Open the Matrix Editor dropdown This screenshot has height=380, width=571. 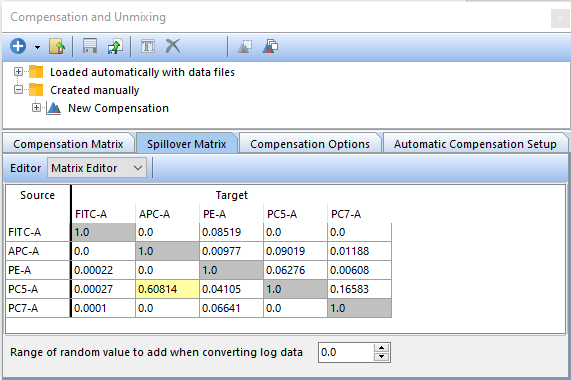click(x=97, y=168)
